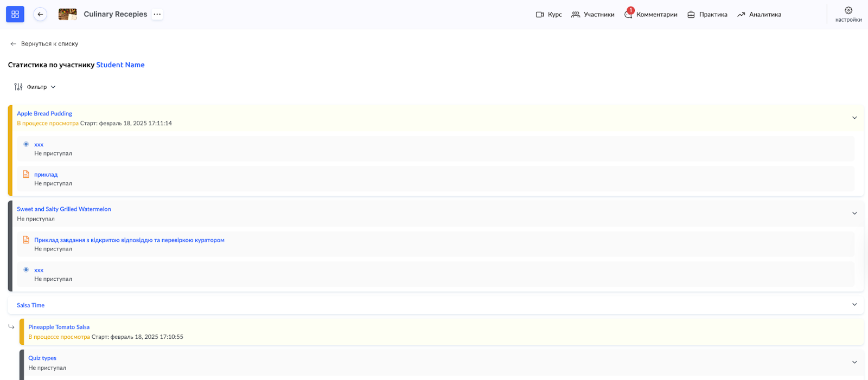This screenshot has height=380, width=868.
Task: Open the Student Name profile link
Action: pyautogui.click(x=120, y=65)
